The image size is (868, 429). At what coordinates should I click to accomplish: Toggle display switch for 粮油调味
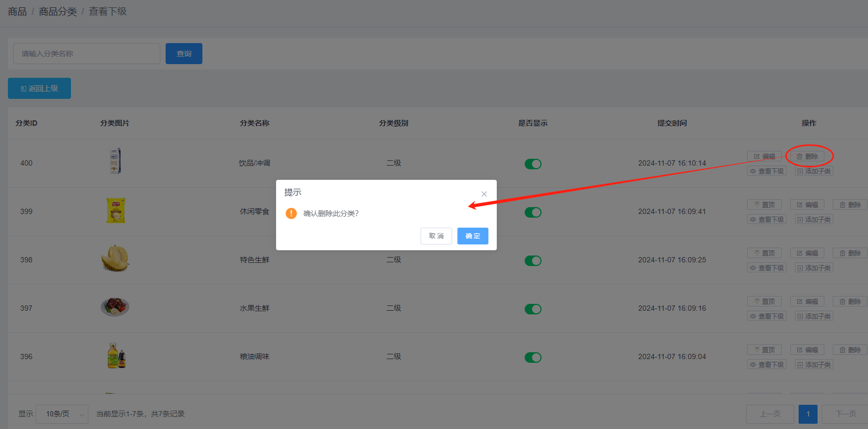tap(533, 357)
